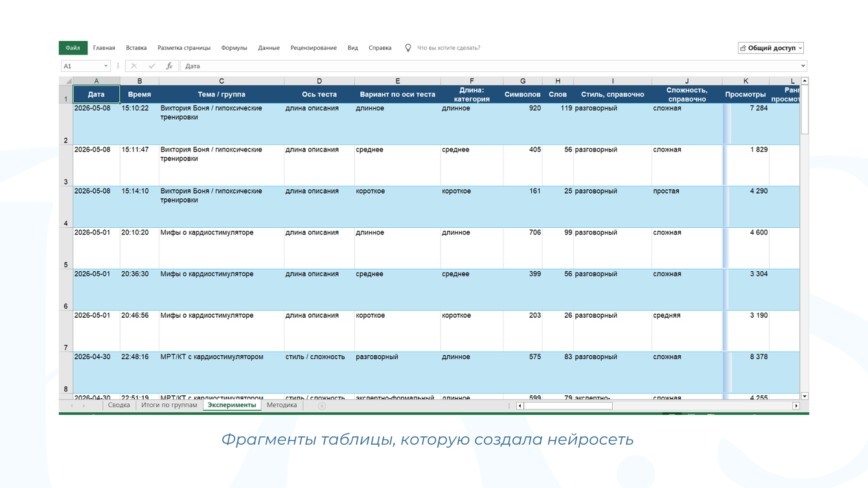The height and width of the screenshot is (488, 868).
Task: Click the confirm entry checkmark icon
Action: pos(152,66)
